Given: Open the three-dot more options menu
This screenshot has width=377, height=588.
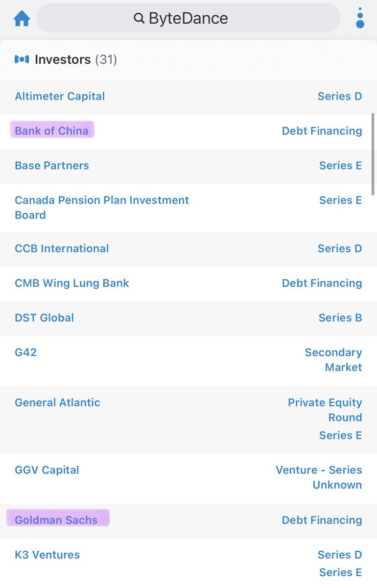Looking at the screenshot, I should click(360, 18).
